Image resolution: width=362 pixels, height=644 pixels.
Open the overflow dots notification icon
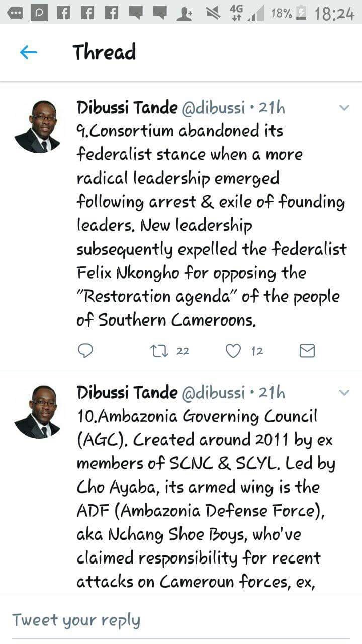(x=15, y=14)
